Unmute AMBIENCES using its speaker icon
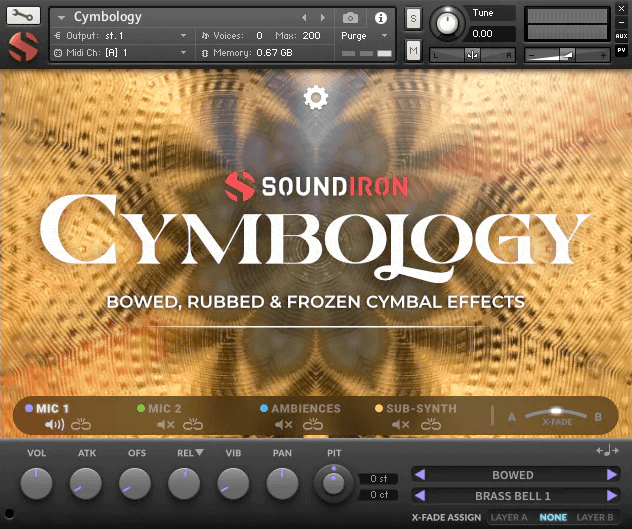Screen dimensions: 632x529 tap(284, 425)
